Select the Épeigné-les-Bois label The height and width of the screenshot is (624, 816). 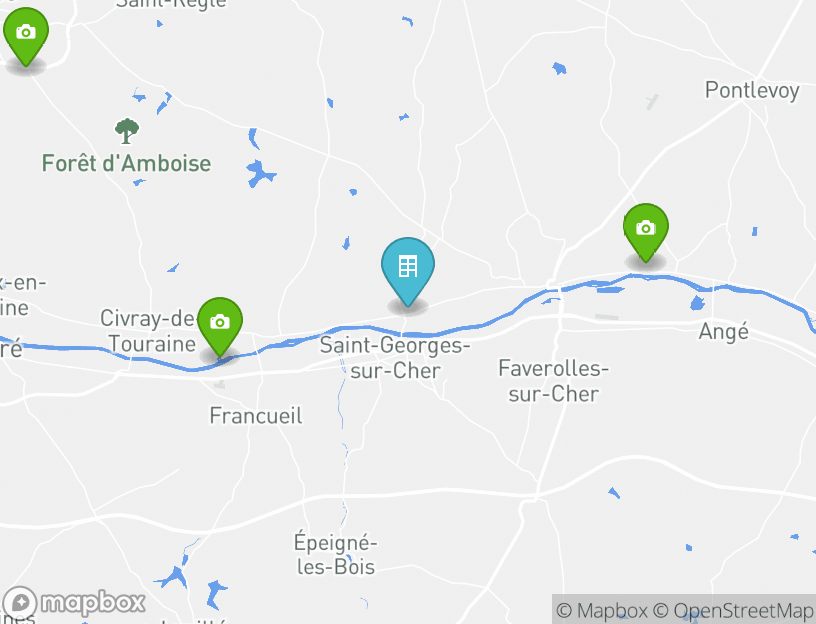(x=336, y=554)
